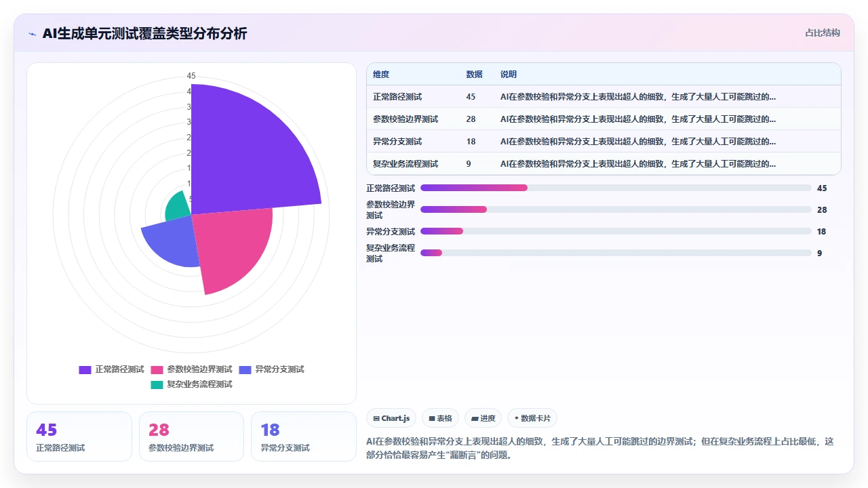Click the 45 axis label atop the chart
This screenshot has width=868, height=488.
pos(191,75)
